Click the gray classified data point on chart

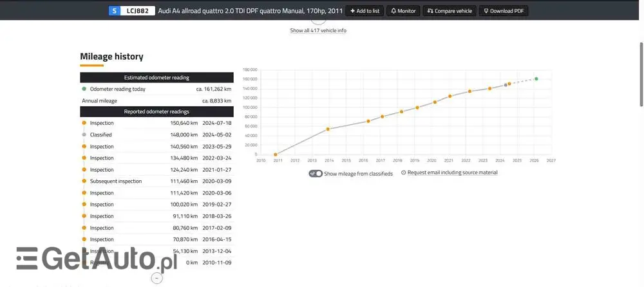tap(506, 85)
